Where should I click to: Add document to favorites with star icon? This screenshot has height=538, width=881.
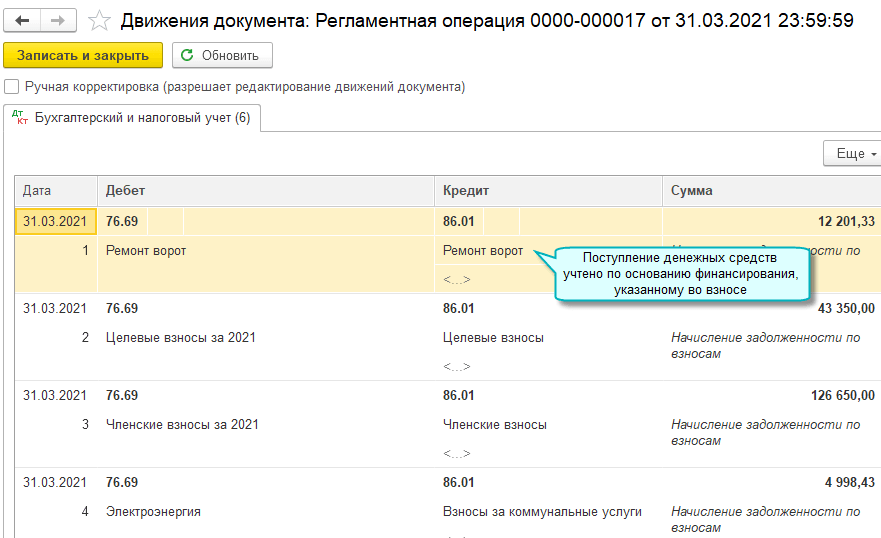(x=99, y=20)
